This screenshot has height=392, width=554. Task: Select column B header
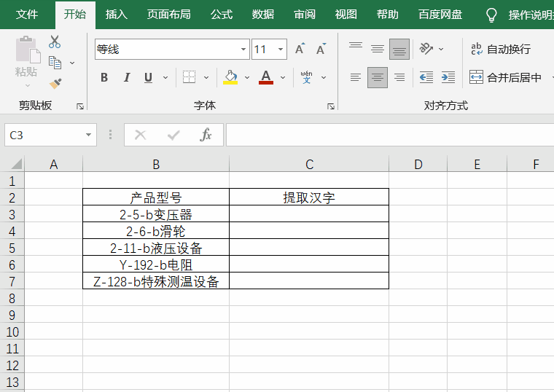(156, 164)
